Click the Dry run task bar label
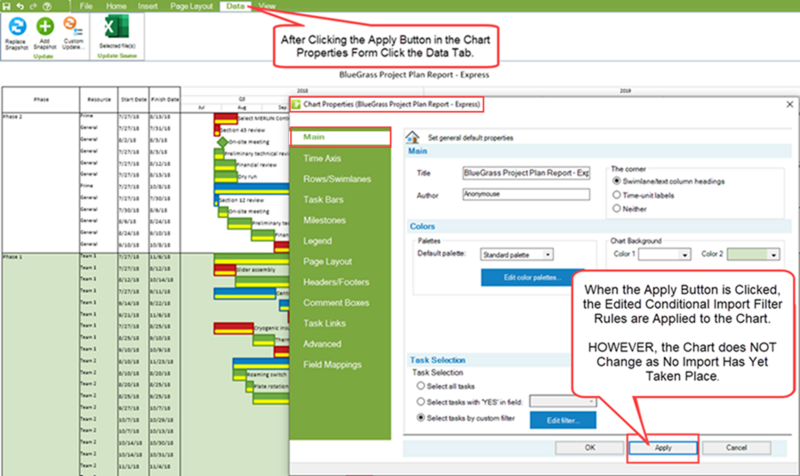This screenshot has height=476, width=800. tap(247, 177)
